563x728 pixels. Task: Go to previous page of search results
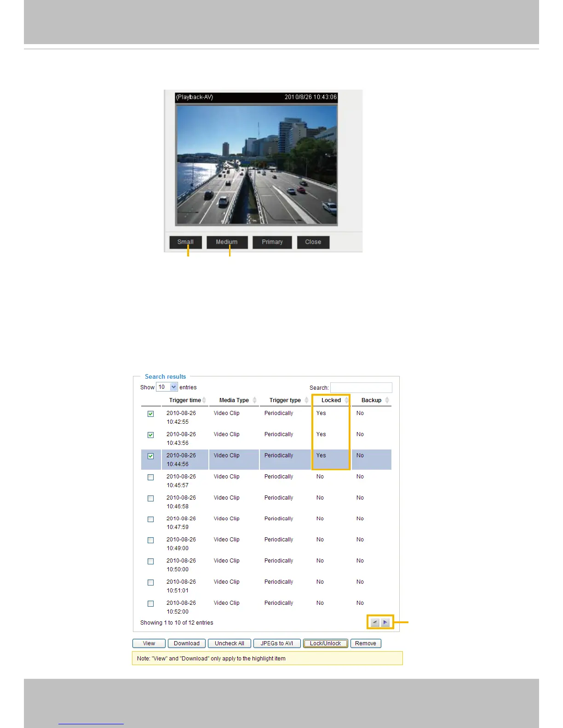click(375, 622)
